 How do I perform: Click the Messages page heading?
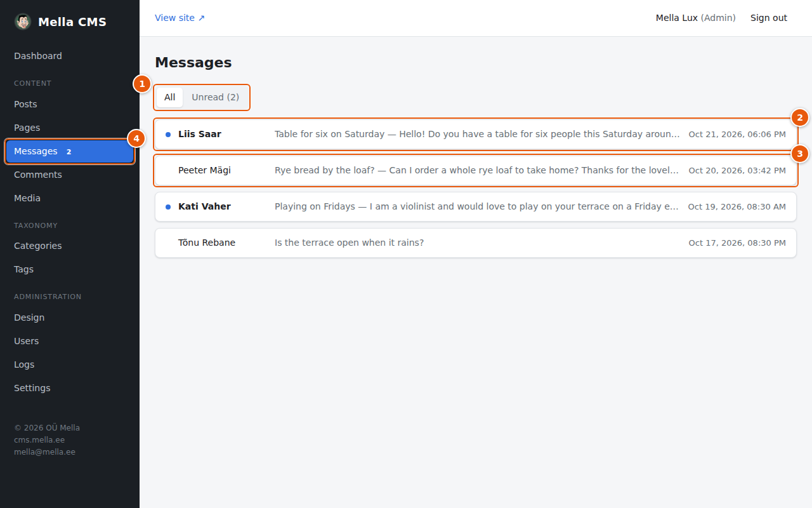click(193, 62)
